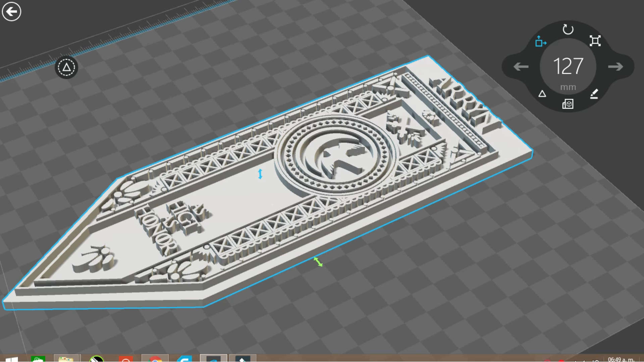Click the object view icon below the mm value
Screen dimensions: 644x362
568,104
